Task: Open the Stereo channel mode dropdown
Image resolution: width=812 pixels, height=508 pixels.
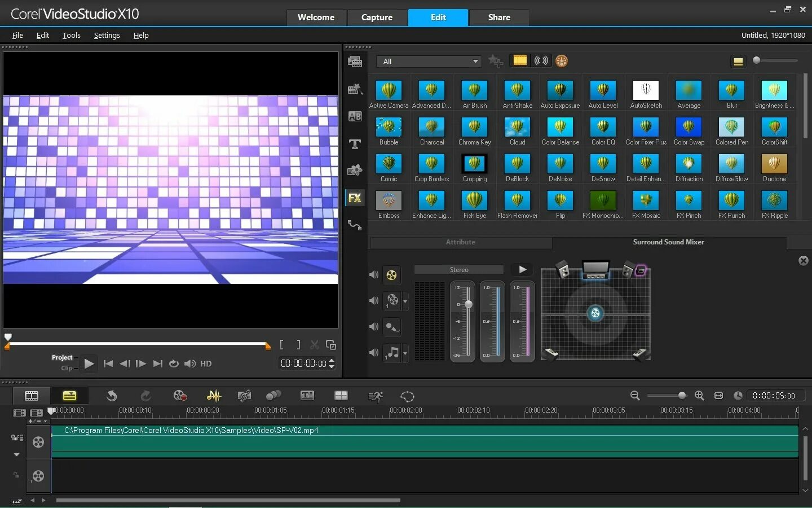Action: coord(458,270)
